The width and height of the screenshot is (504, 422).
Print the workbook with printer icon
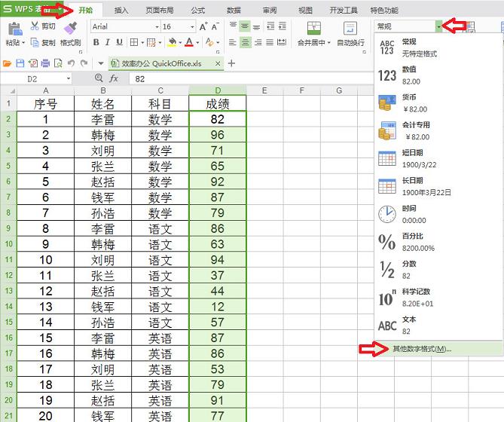point(45,63)
